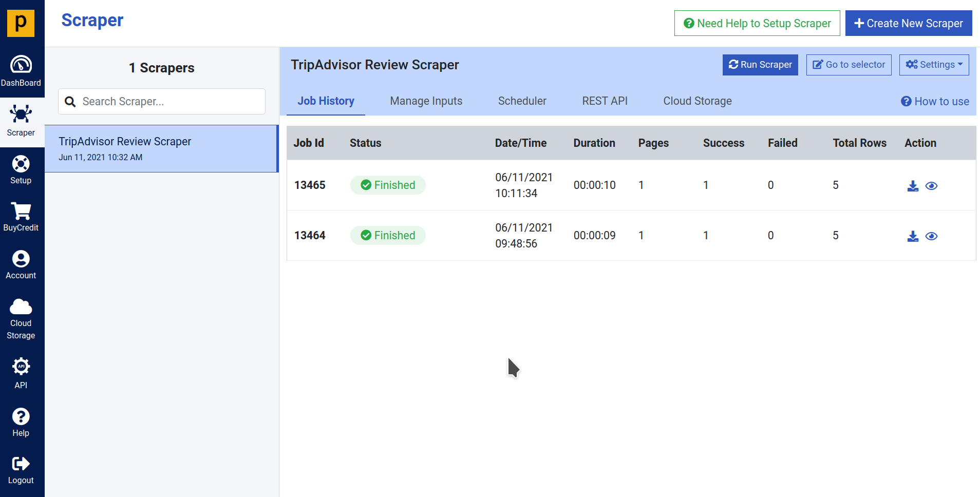Viewport: 980px width, 497px height.
Task: Open the How to use link
Action: (x=935, y=102)
